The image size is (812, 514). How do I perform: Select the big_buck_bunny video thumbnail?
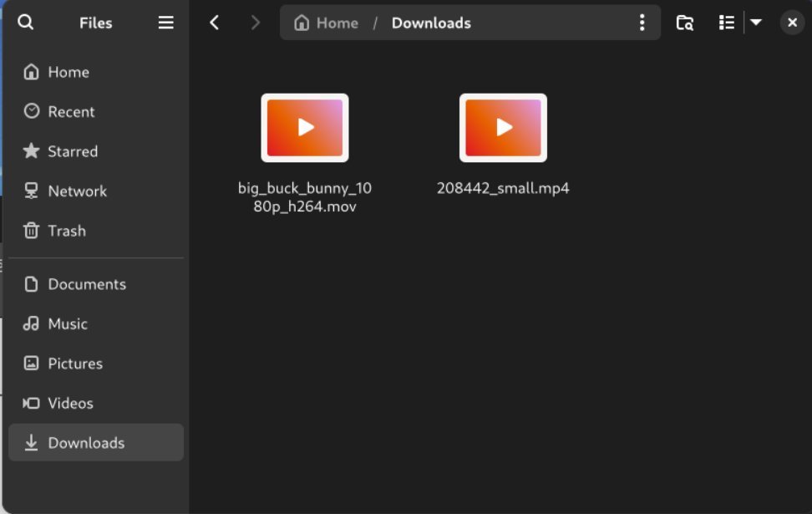click(x=305, y=128)
